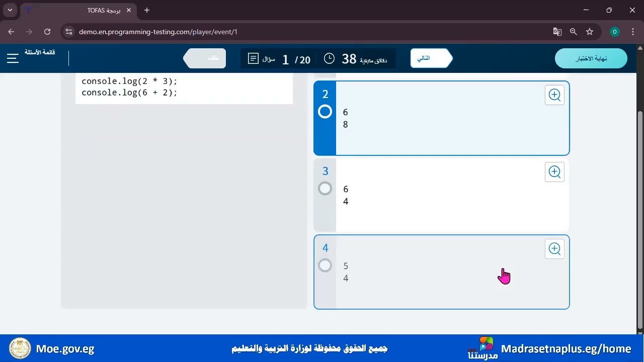644x362 pixels.
Task: Open the translate page icon
Action: click(557, 32)
